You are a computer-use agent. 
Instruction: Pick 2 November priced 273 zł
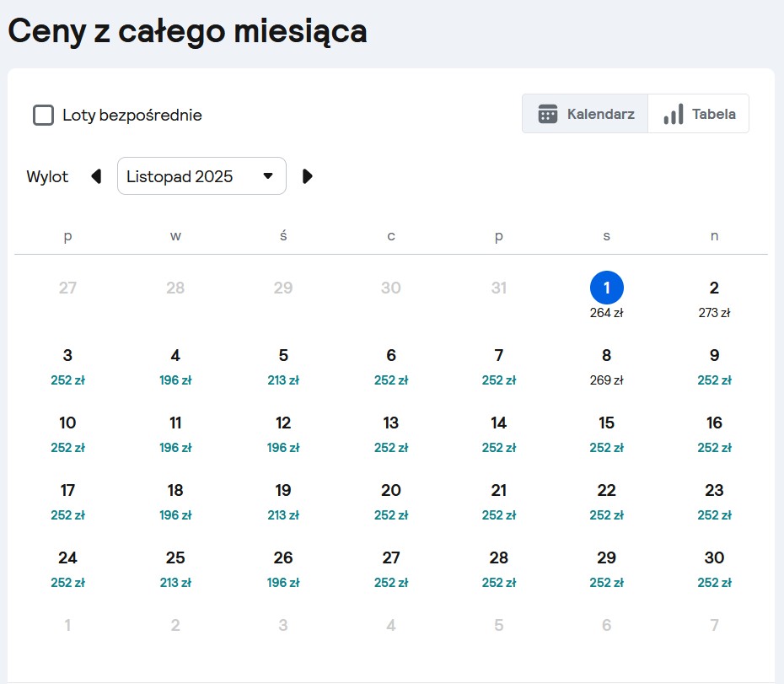click(x=714, y=299)
